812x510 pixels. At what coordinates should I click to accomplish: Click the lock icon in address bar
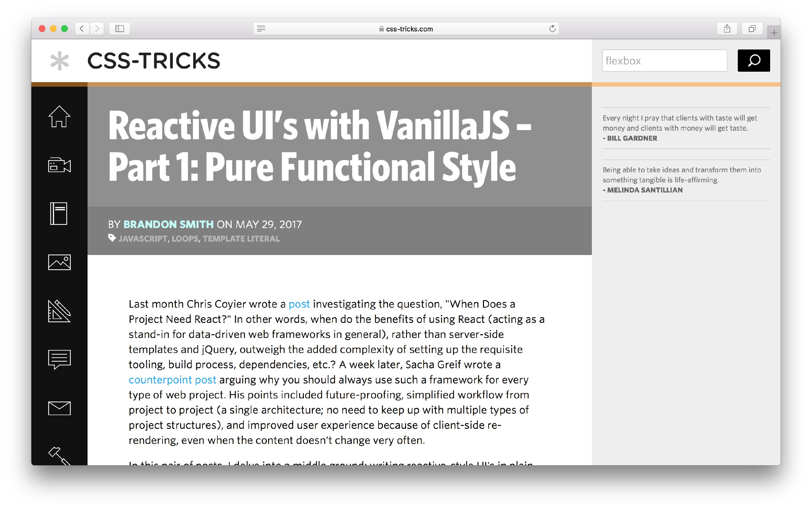[x=381, y=29]
